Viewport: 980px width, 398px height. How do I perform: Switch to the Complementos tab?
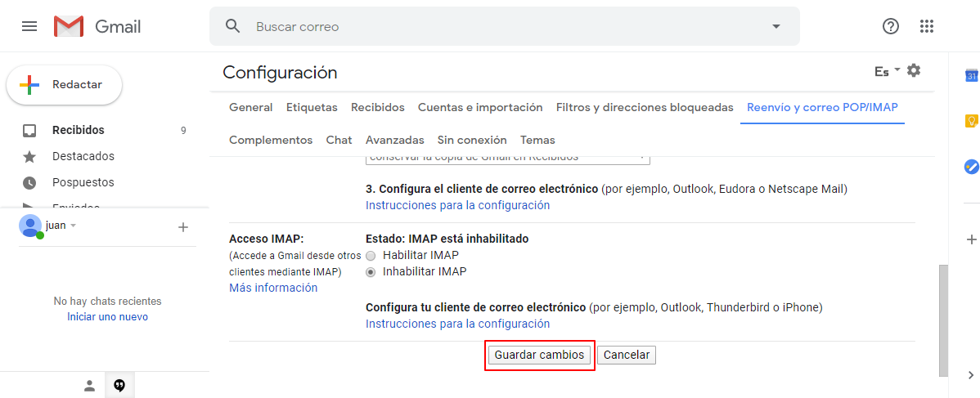[271, 140]
